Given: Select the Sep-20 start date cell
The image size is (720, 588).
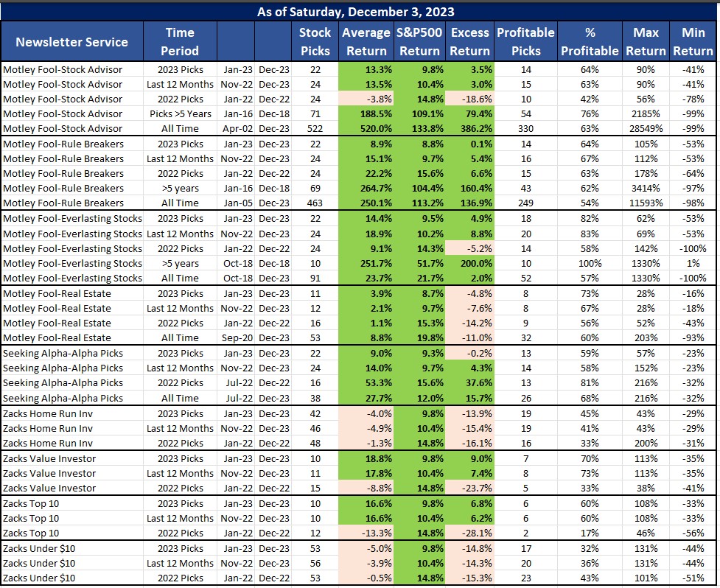Looking at the screenshot, I should pyautogui.click(x=236, y=337).
